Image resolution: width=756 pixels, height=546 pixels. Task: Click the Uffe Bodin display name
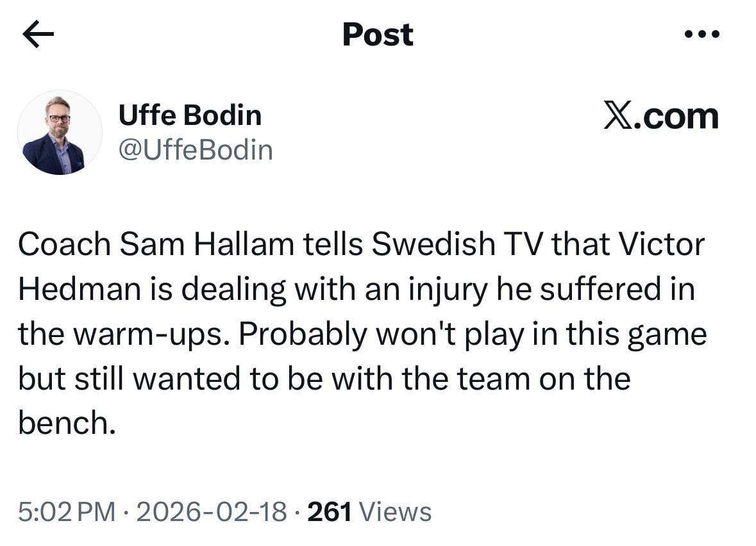click(x=190, y=116)
